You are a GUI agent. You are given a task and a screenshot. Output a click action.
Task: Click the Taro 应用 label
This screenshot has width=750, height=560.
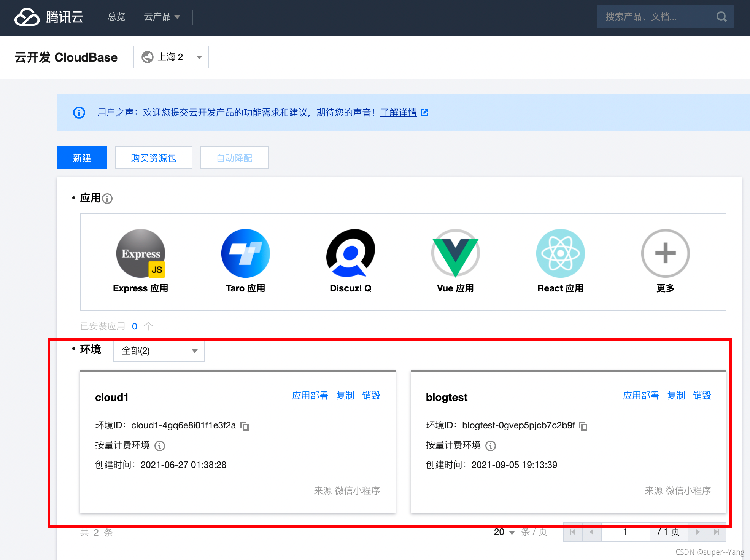click(x=246, y=288)
